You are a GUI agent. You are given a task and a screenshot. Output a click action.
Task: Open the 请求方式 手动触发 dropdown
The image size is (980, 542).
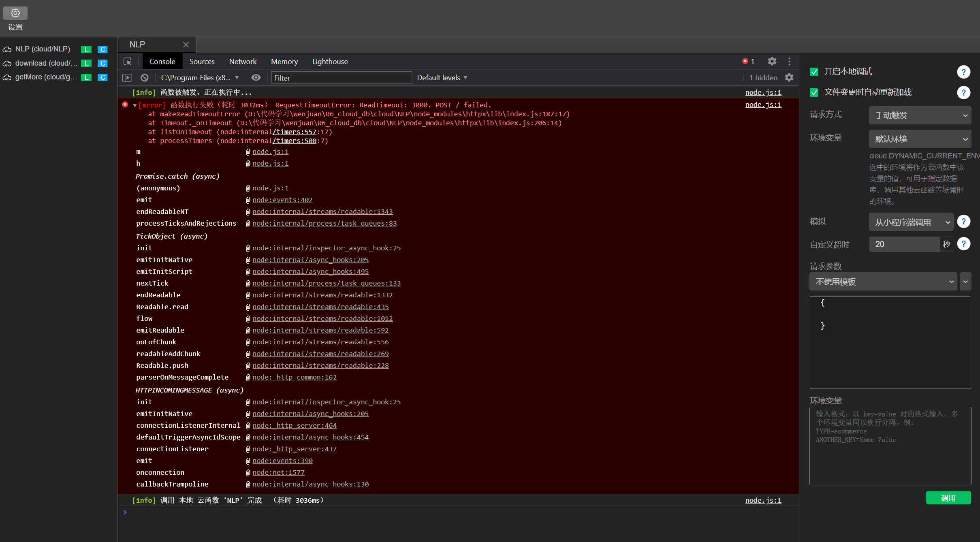[920, 115]
